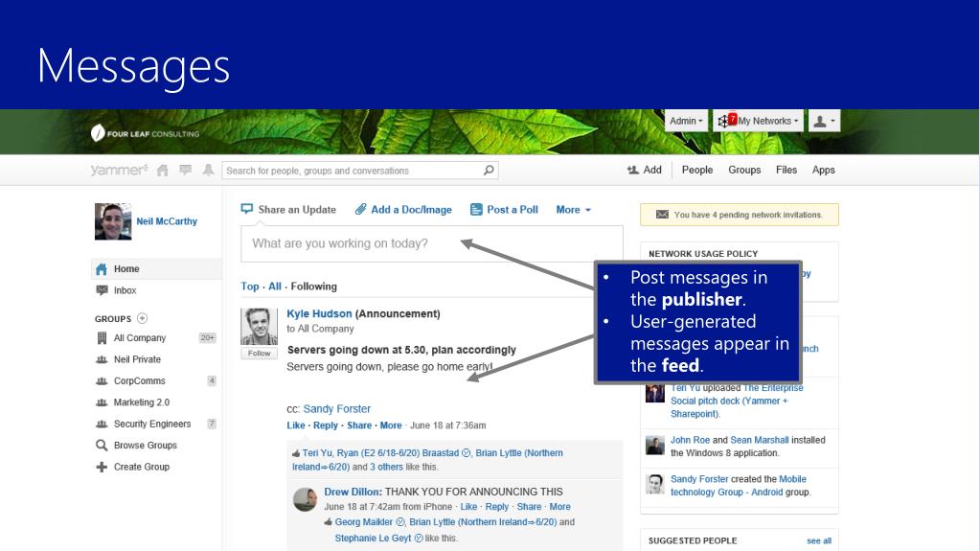Go to Home in the sidebar
The image size is (980, 551).
point(156,269)
